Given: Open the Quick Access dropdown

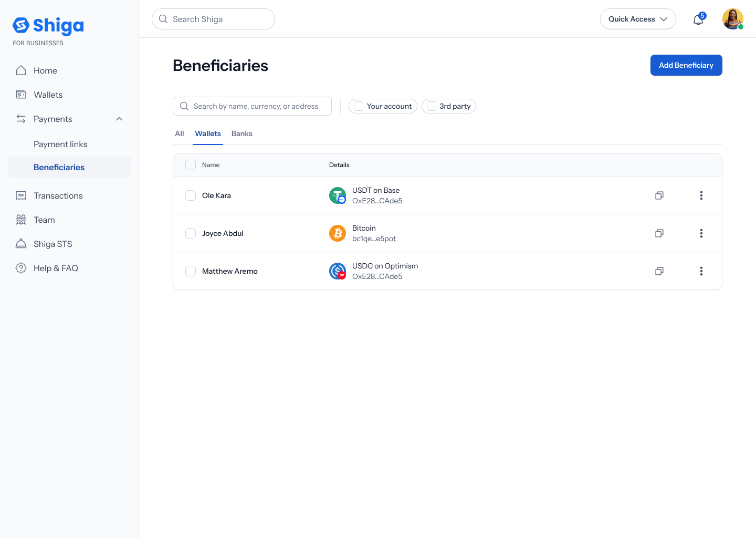Looking at the screenshot, I should 638,19.
